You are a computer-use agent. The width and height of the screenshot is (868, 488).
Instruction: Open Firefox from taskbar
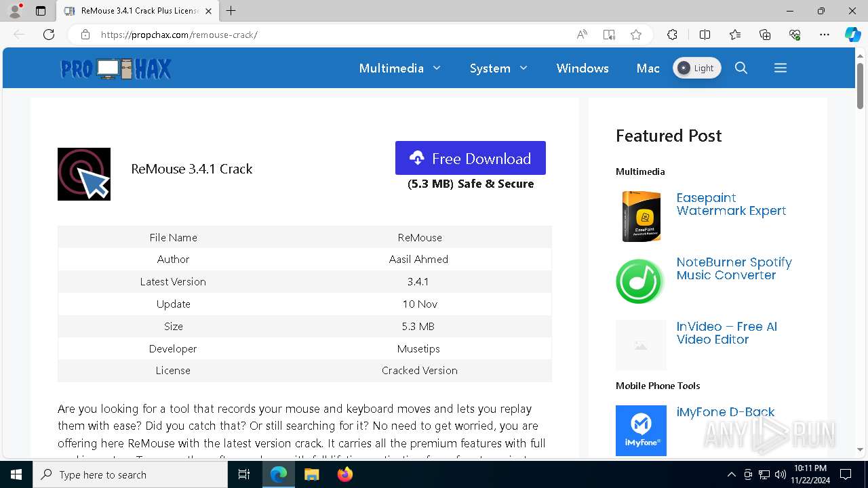(344, 474)
